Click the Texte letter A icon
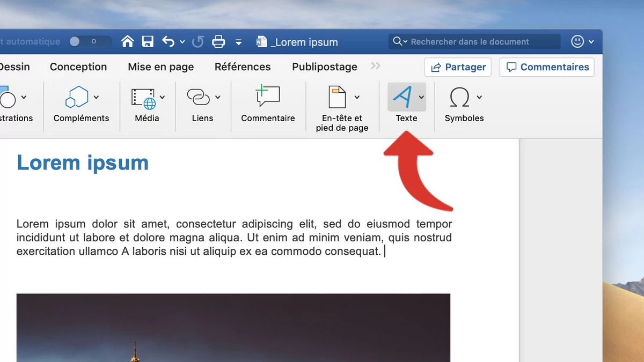The width and height of the screenshot is (644, 362). 402,97
